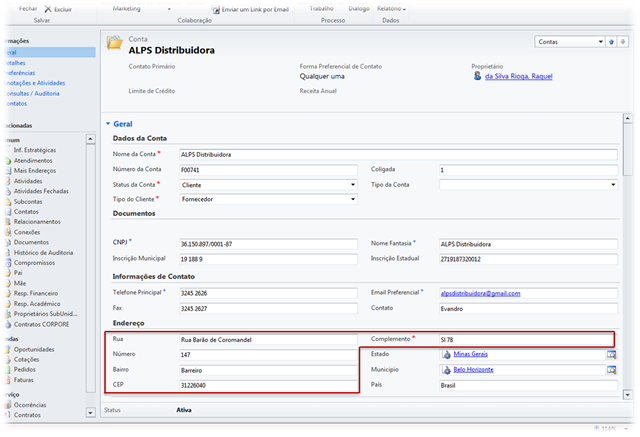The width and height of the screenshot is (640, 437).
Task: Open the Belo Horizonte link
Action: (473, 370)
